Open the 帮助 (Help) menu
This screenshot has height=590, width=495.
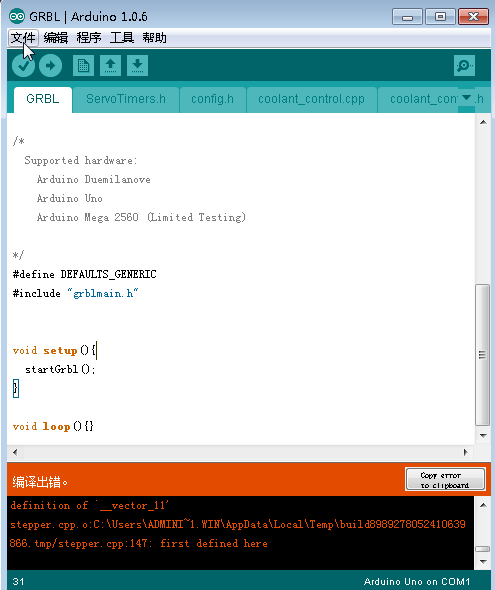[154, 38]
